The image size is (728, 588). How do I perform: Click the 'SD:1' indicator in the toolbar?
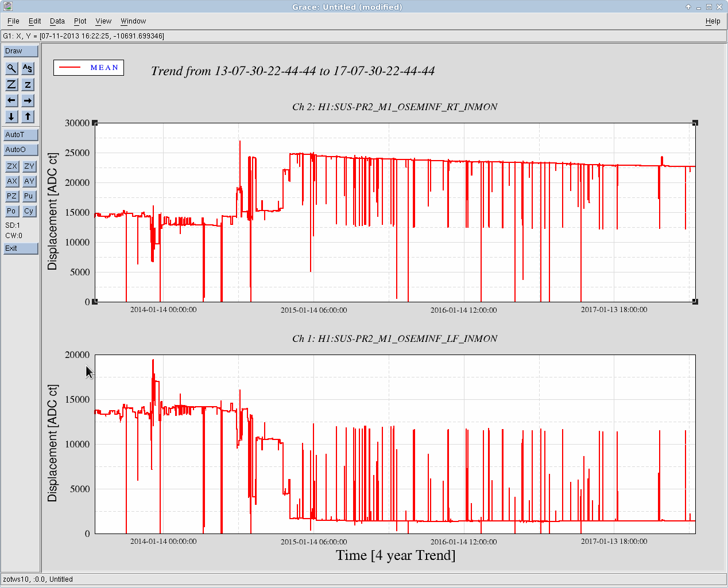[x=13, y=225]
